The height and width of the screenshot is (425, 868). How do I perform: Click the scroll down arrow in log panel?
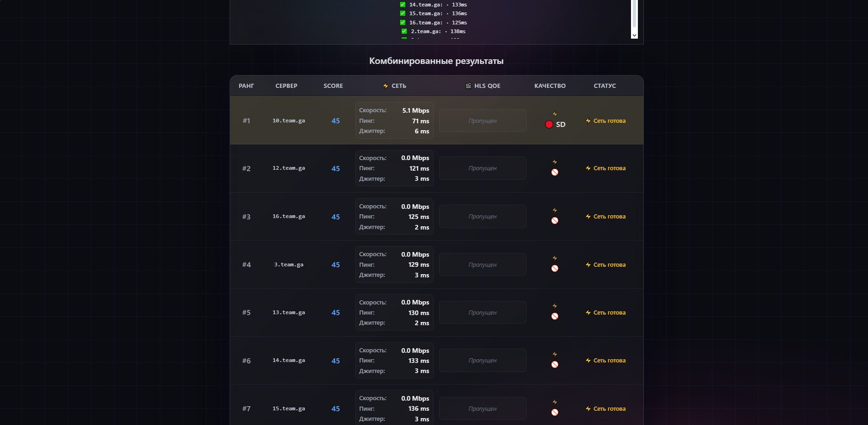(x=634, y=35)
